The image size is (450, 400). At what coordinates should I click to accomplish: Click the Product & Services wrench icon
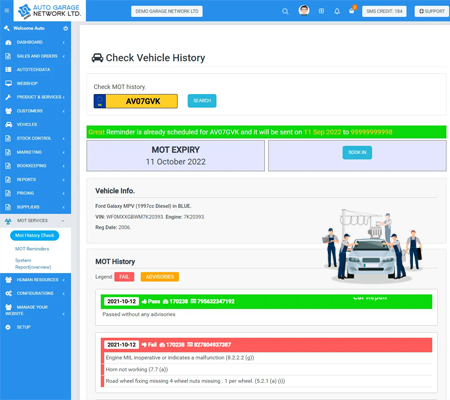pos(8,97)
